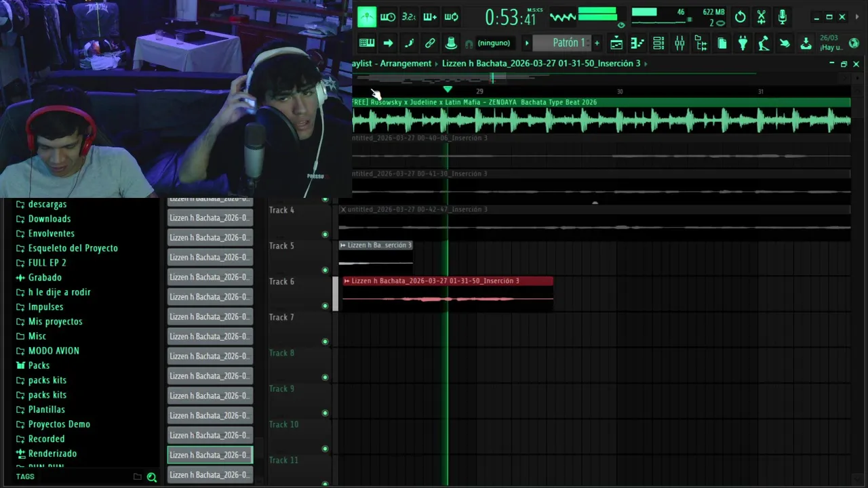Click the download render-to-file icon
Screen dimensions: 868x488
[x=806, y=43]
